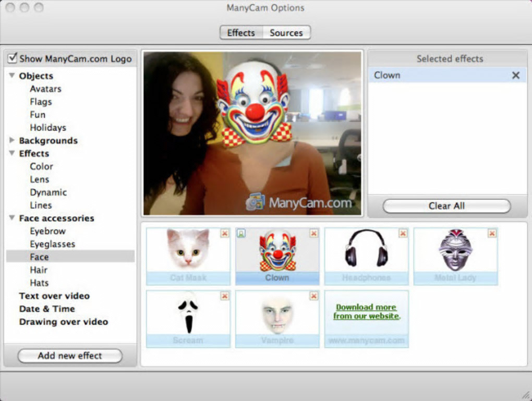The image size is (532, 401).
Task: Select the Lines effects category
Action: 41,205
